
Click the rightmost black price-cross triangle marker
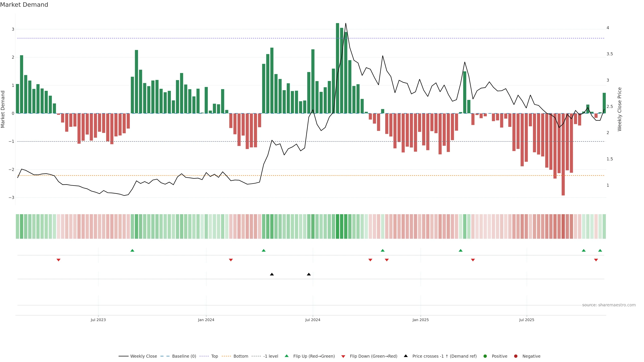(309, 274)
